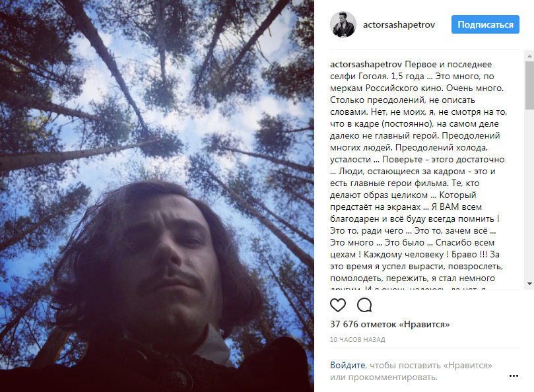This screenshot has width=534, height=392.
Task: Open the round profile avatar of actorsashapetrov
Action: pyautogui.click(x=343, y=24)
